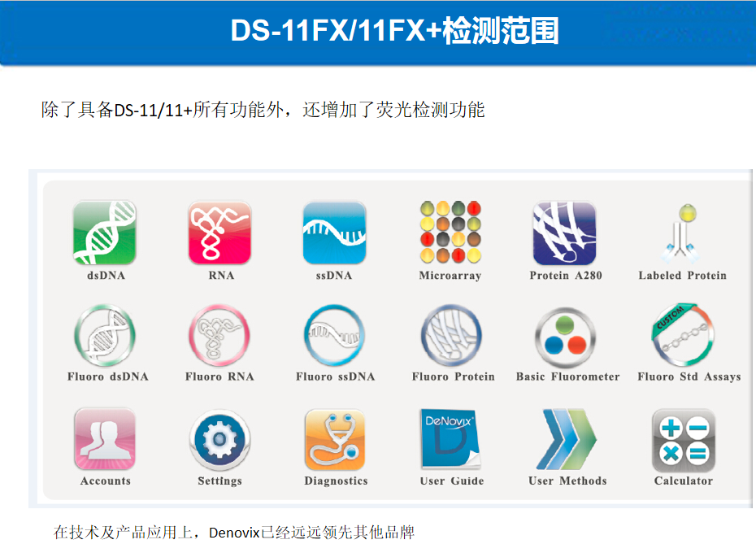Launch the Diagnostics stethoscope app
This screenshot has width=756, height=544.
pos(335,440)
